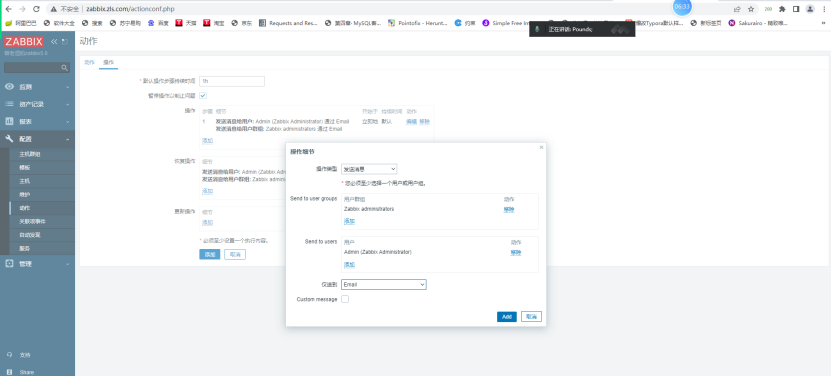Click the 管理 administration gear icon

click(9, 264)
